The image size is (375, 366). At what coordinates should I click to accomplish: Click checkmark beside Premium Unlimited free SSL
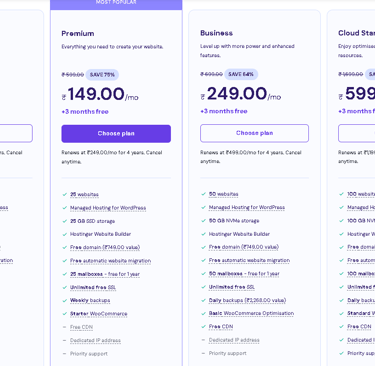[65, 287]
